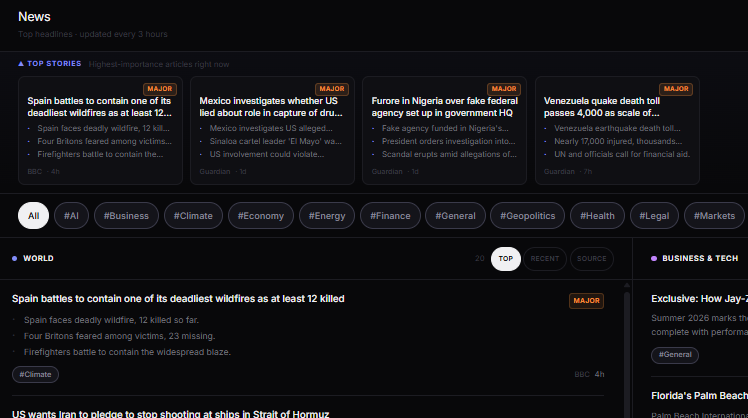Click 'UN and officials call for financial aid.'
748x418 pixels.
[622, 154]
